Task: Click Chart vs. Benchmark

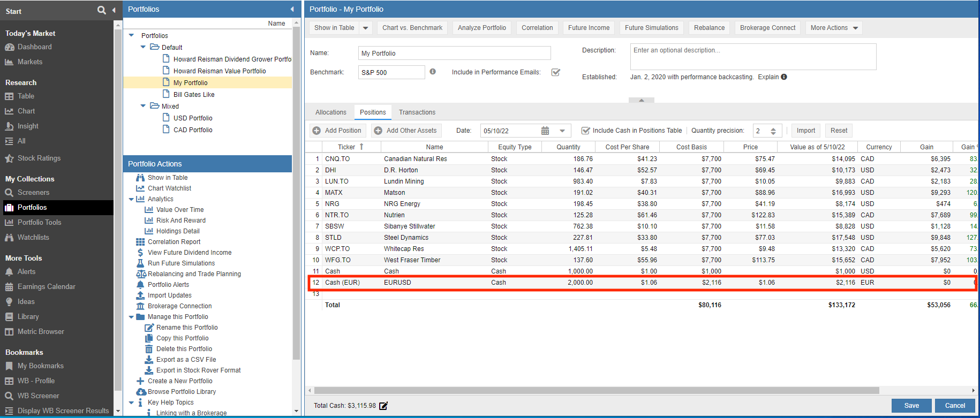Action: pos(412,28)
